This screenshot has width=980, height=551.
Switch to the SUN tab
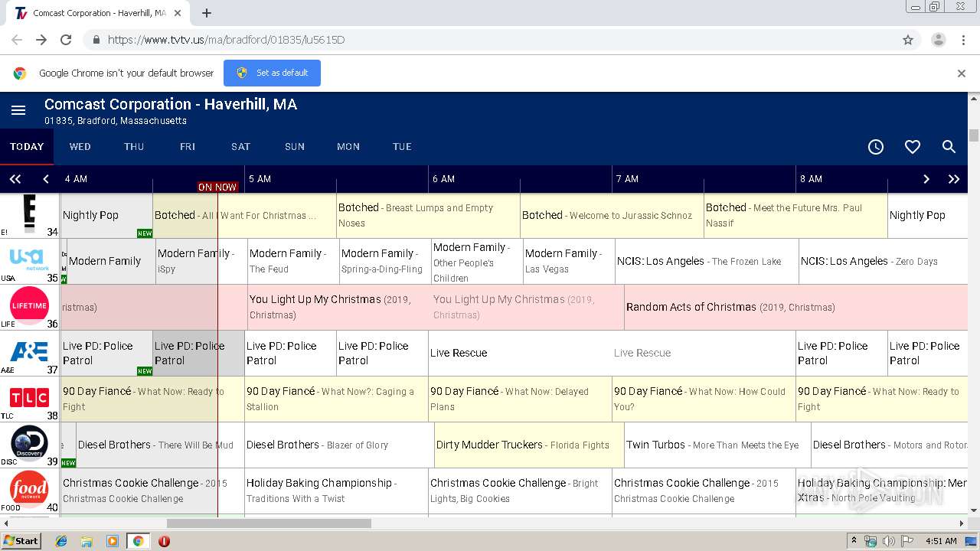point(295,147)
